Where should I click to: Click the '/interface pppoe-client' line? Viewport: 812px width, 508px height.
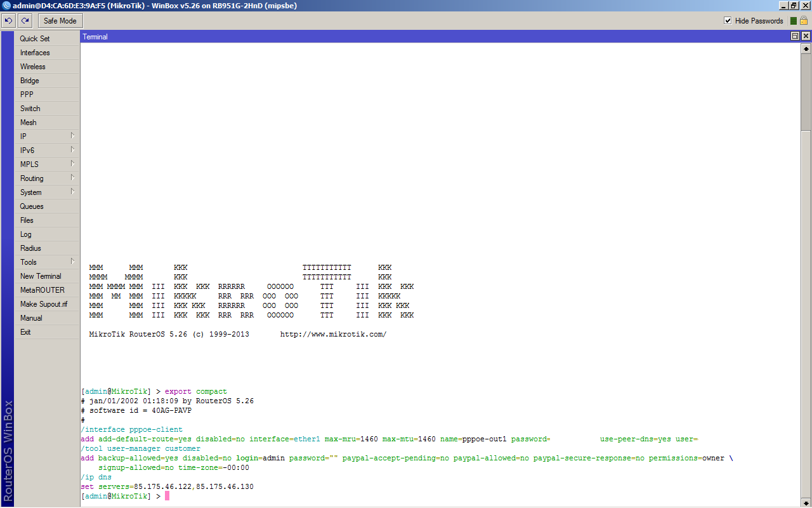132,430
